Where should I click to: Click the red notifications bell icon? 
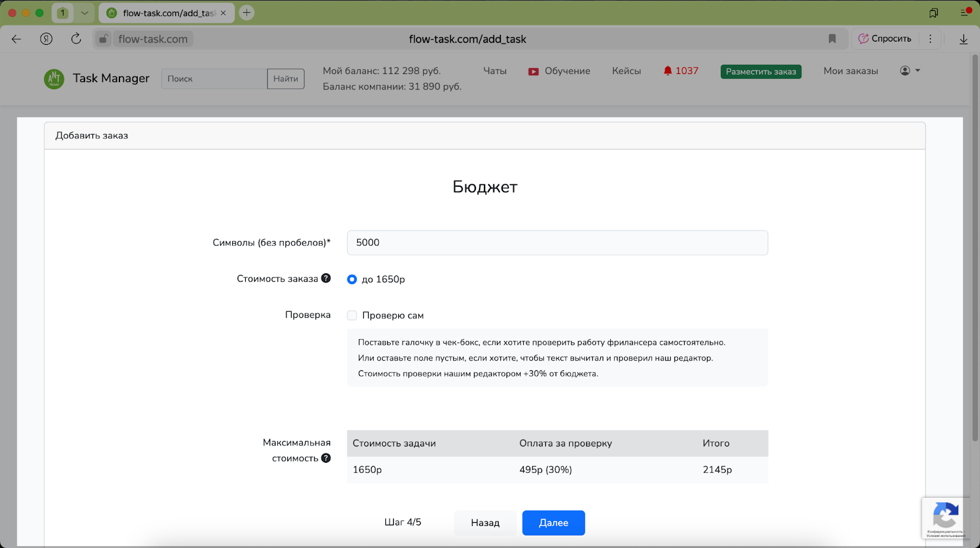coord(668,71)
